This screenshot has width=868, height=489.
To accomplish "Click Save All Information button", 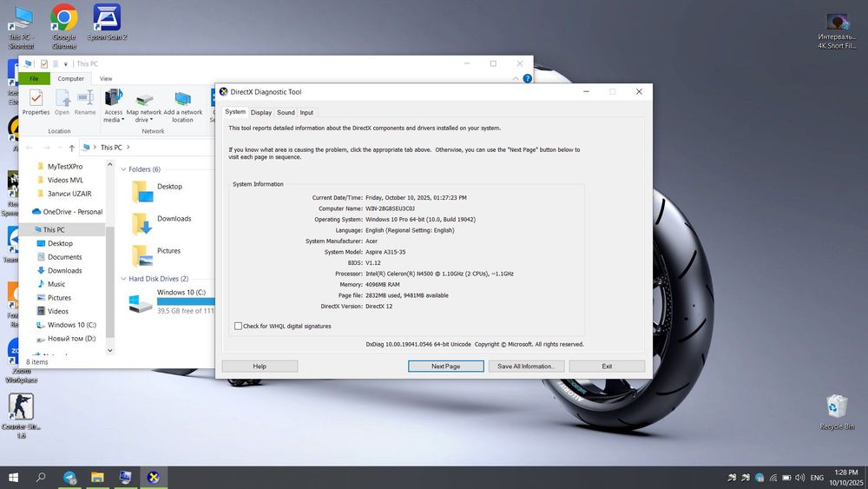I will coord(526,366).
